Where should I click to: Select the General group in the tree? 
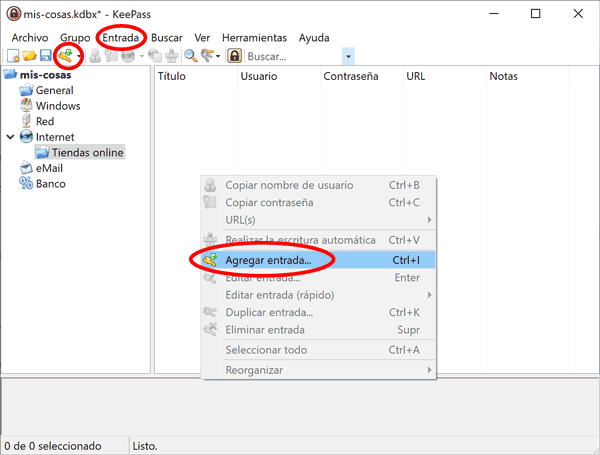coord(54,90)
